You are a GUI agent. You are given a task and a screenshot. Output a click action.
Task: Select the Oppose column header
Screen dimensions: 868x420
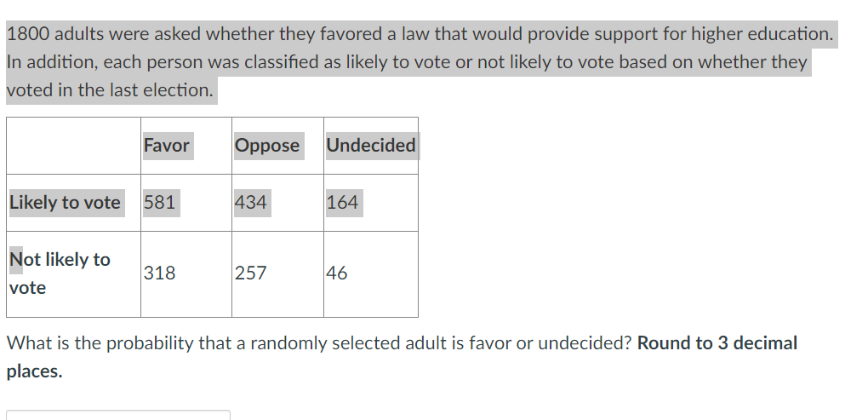tap(267, 146)
